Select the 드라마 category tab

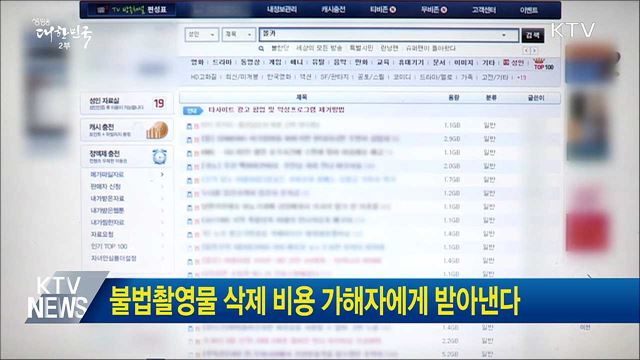[x=222, y=62]
